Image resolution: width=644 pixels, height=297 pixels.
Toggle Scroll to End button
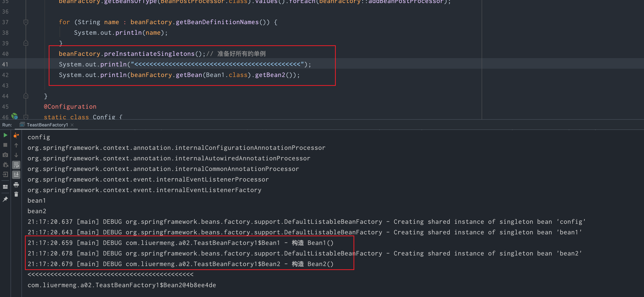[16, 175]
